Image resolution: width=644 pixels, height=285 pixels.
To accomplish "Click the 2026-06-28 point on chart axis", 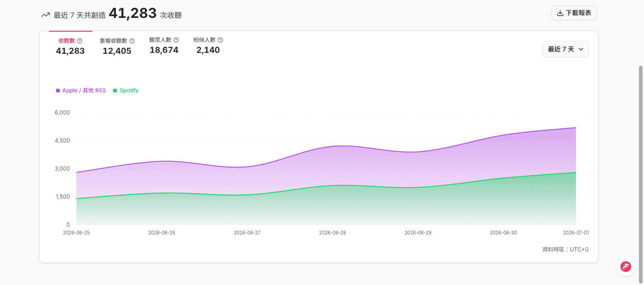I will pos(332,233).
